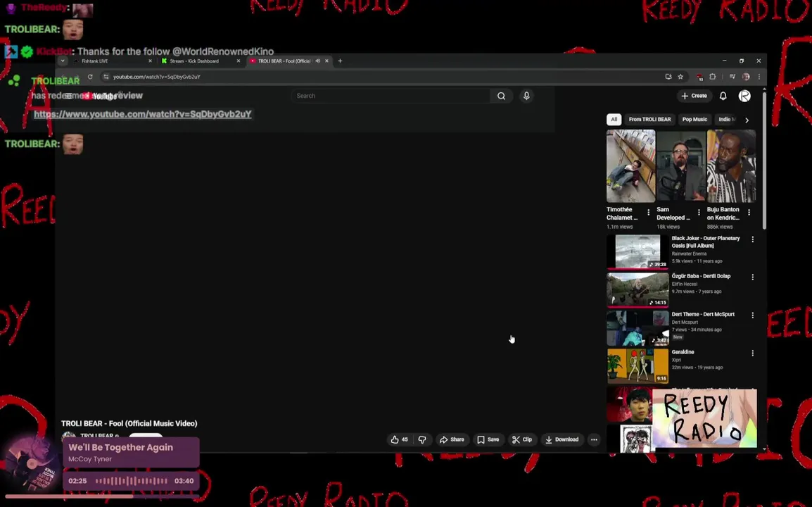Click the Geraldine video thumbnail
This screenshot has width=812, height=507.
(637, 365)
